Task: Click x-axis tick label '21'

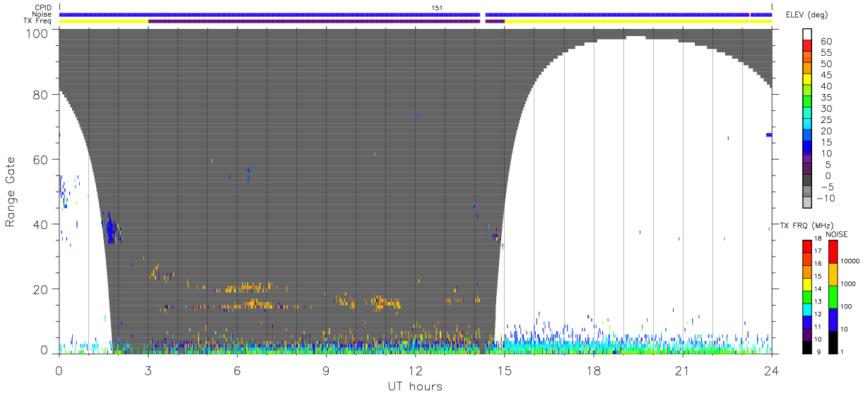Action: pos(683,371)
